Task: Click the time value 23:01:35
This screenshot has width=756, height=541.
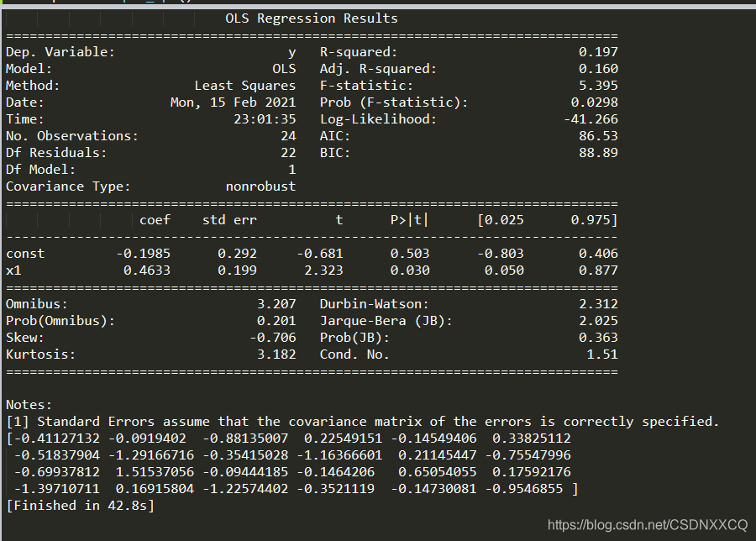Action: (265, 119)
